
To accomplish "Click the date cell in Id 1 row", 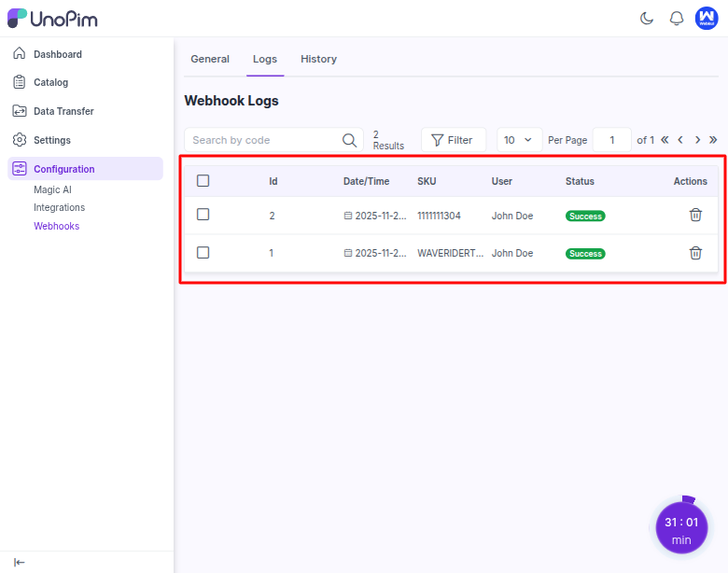I will [x=375, y=253].
